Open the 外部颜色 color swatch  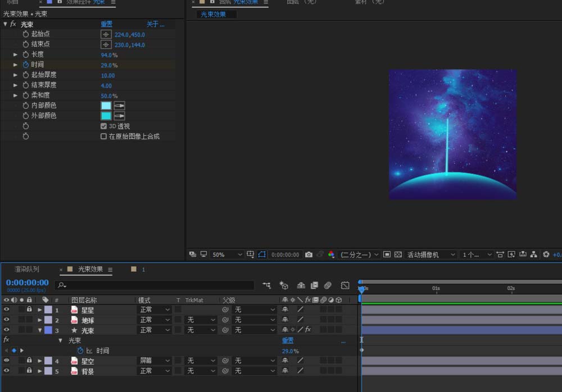[x=106, y=116]
